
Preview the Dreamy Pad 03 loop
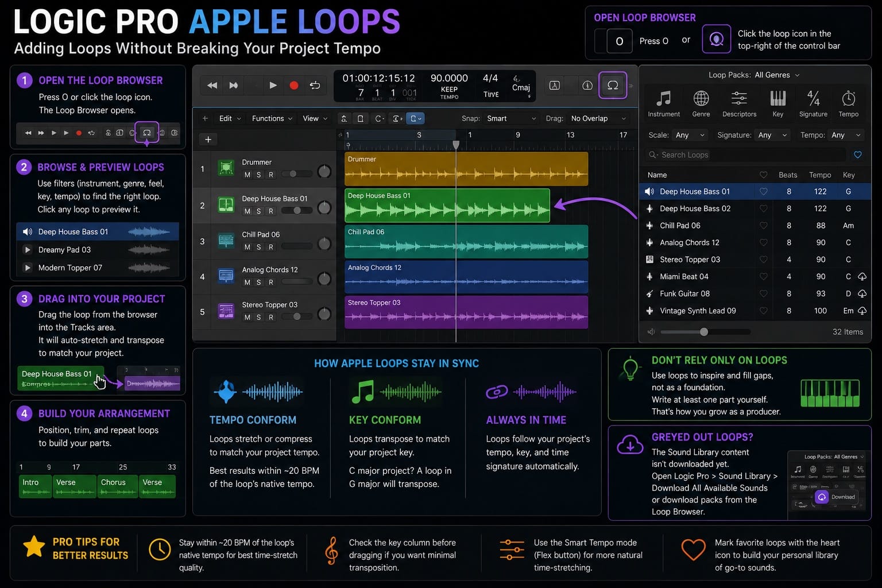tap(27, 250)
